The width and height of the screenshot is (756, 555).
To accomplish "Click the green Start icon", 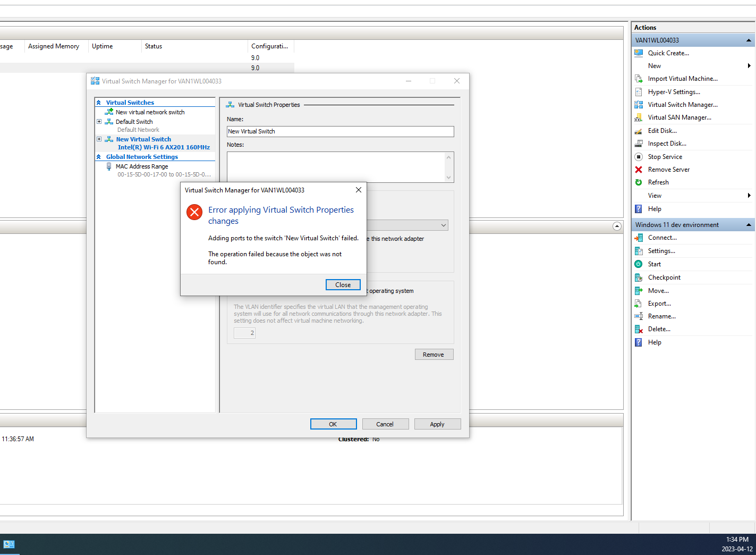I will pyautogui.click(x=639, y=264).
